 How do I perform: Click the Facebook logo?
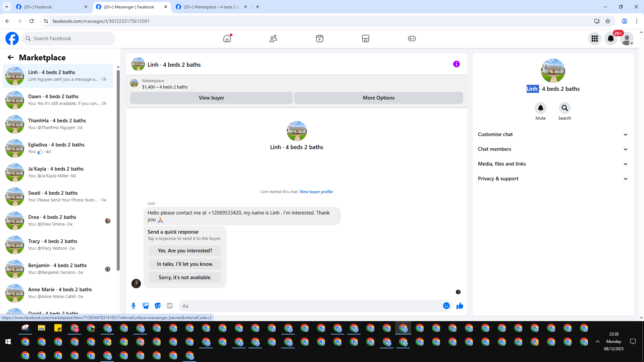coord(12,39)
